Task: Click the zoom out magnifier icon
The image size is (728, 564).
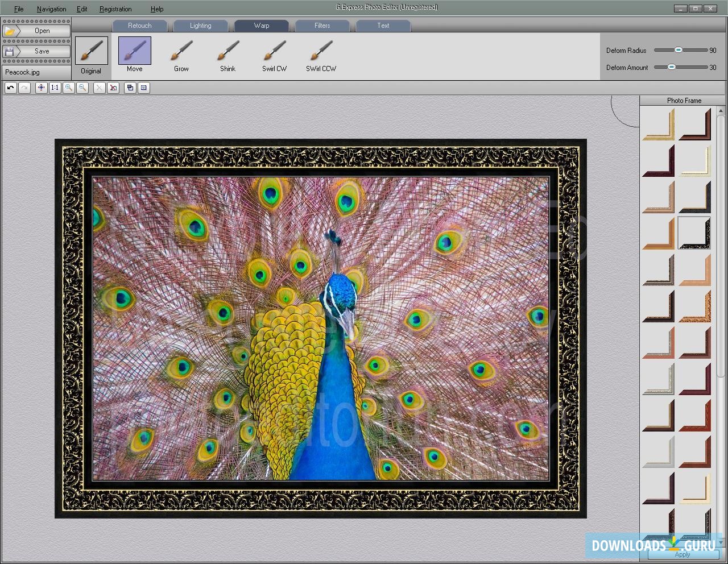Action: pyautogui.click(x=82, y=88)
